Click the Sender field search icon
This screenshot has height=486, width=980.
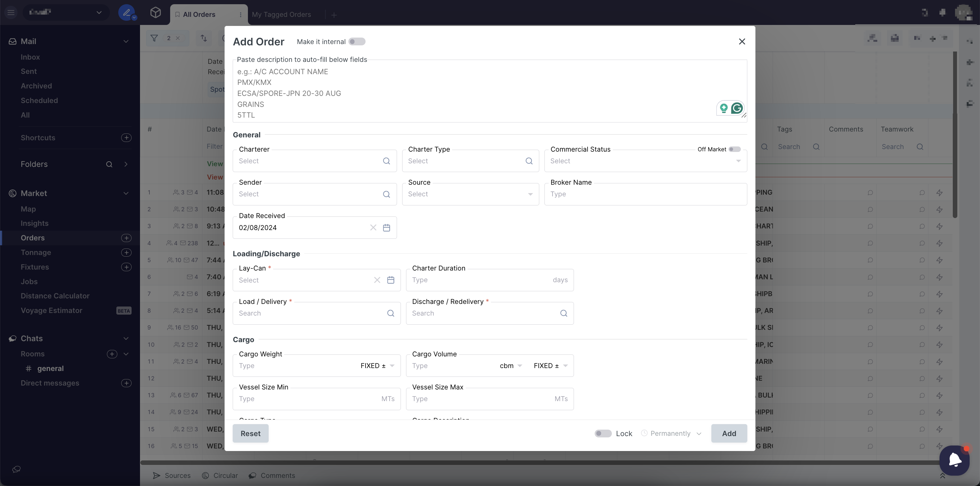click(x=386, y=194)
